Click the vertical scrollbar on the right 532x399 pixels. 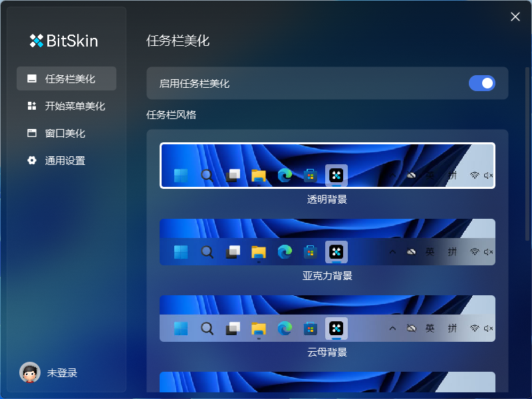coord(527,154)
